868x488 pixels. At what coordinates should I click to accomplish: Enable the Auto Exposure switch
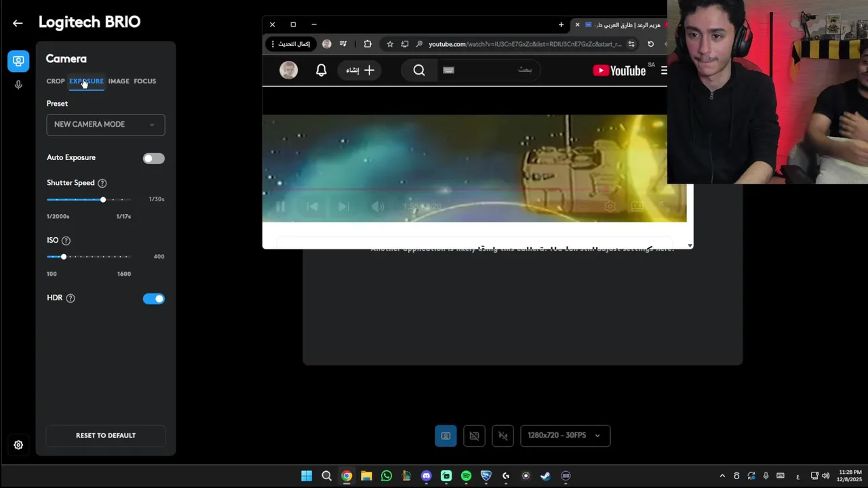[x=153, y=159]
